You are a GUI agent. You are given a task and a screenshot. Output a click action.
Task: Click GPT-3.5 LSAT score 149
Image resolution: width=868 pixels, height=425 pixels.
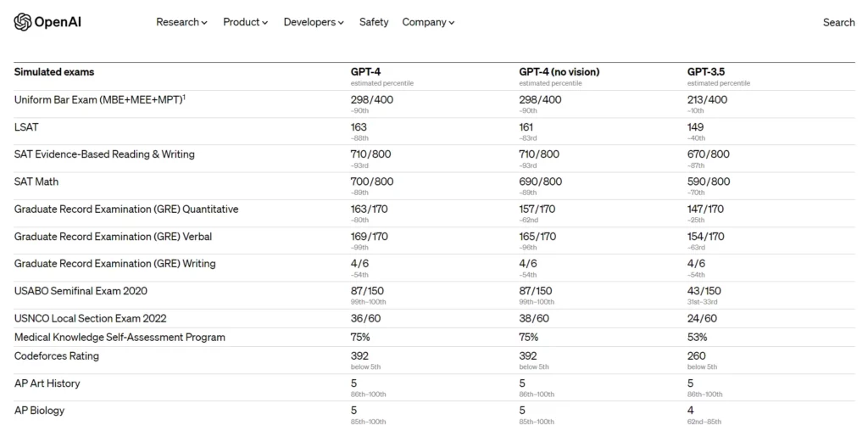(x=696, y=127)
